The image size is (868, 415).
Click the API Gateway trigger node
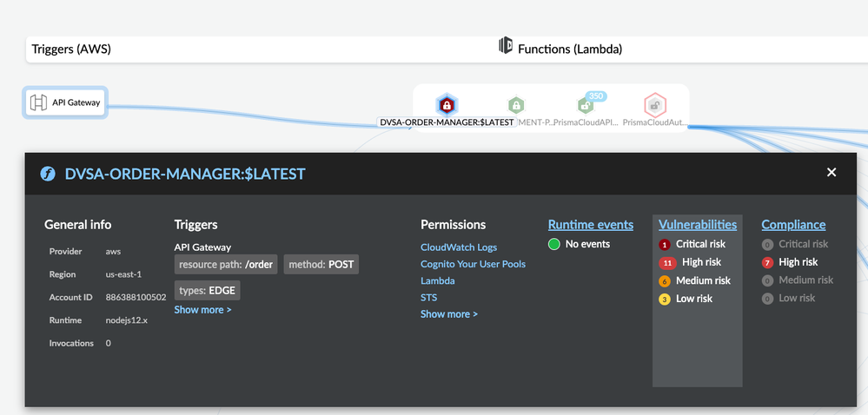(x=66, y=102)
